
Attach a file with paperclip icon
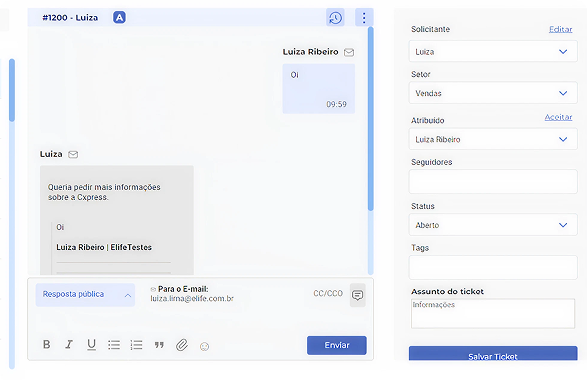(182, 345)
